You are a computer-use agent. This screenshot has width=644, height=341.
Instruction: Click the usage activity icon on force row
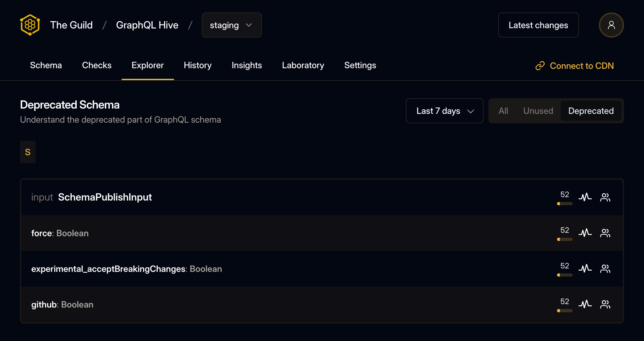(x=585, y=233)
